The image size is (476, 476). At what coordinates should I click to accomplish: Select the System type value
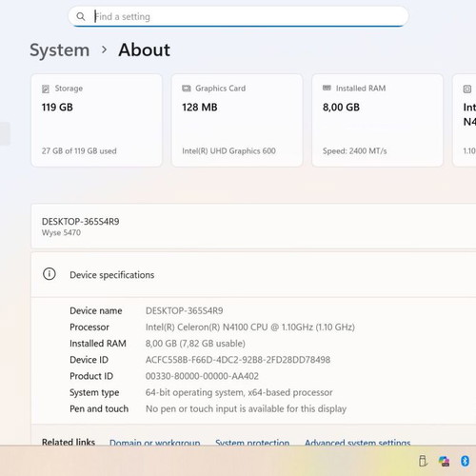coord(239,392)
